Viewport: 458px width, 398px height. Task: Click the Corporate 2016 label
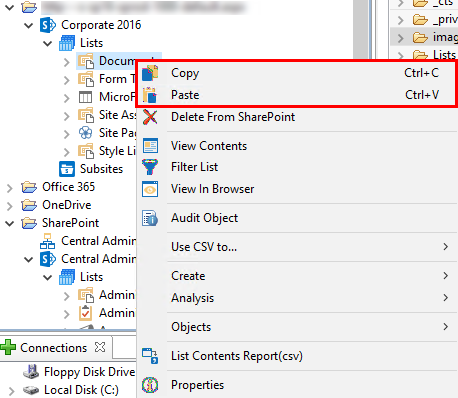point(101,25)
